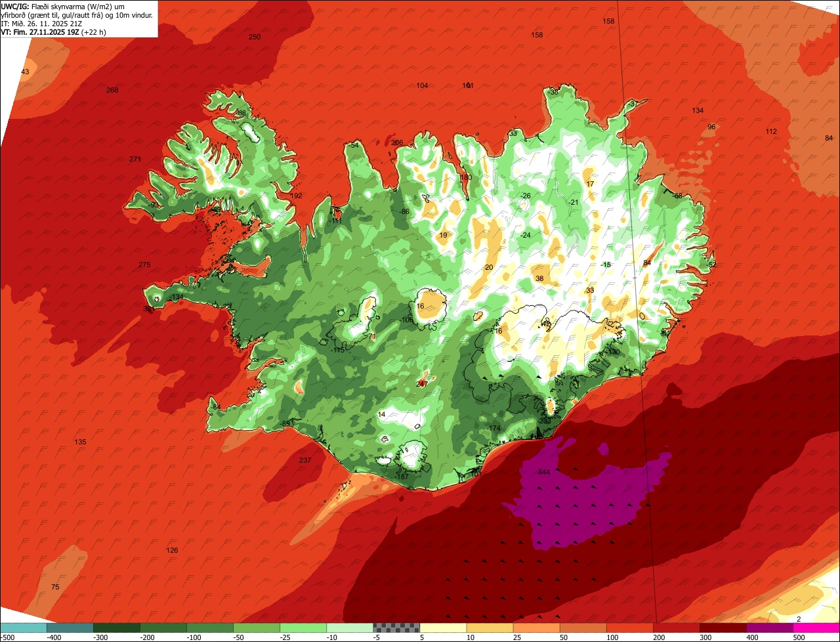Click the '134' value northeast of Iceland
Viewport: 840px width, 642px height.
(x=698, y=110)
